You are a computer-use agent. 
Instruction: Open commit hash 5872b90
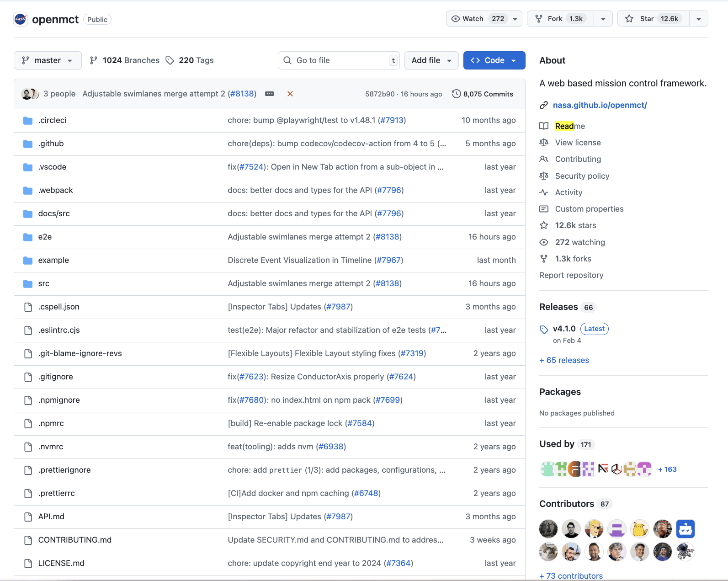380,94
